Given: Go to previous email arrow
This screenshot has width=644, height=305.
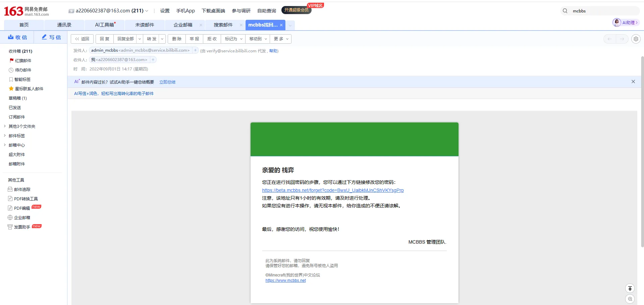Looking at the screenshot, I should click(x=609, y=39).
